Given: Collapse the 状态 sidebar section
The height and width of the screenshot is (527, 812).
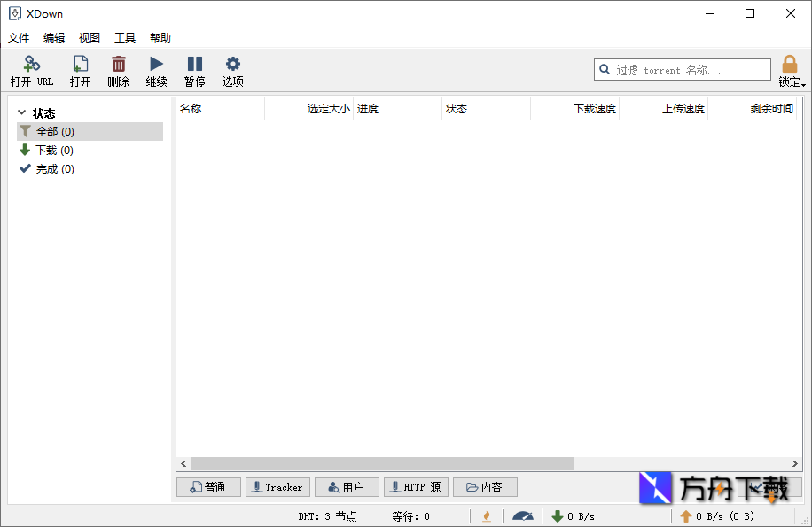Looking at the screenshot, I should click(x=20, y=112).
